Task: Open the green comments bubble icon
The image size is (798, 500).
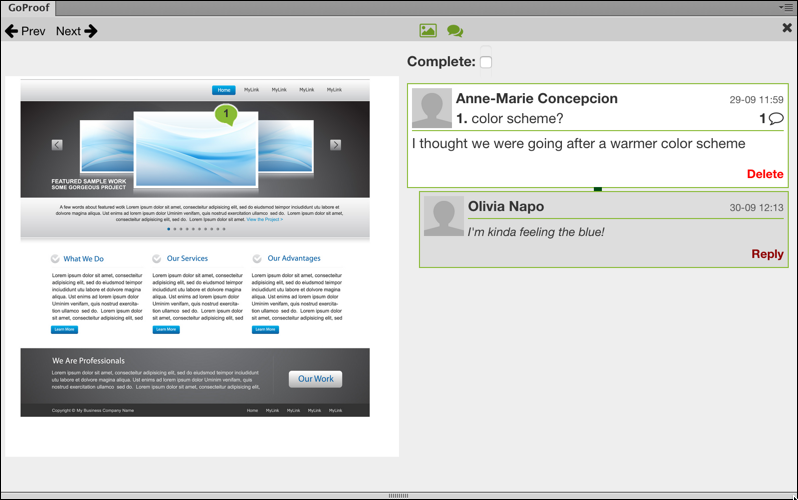Action: point(455,31)
